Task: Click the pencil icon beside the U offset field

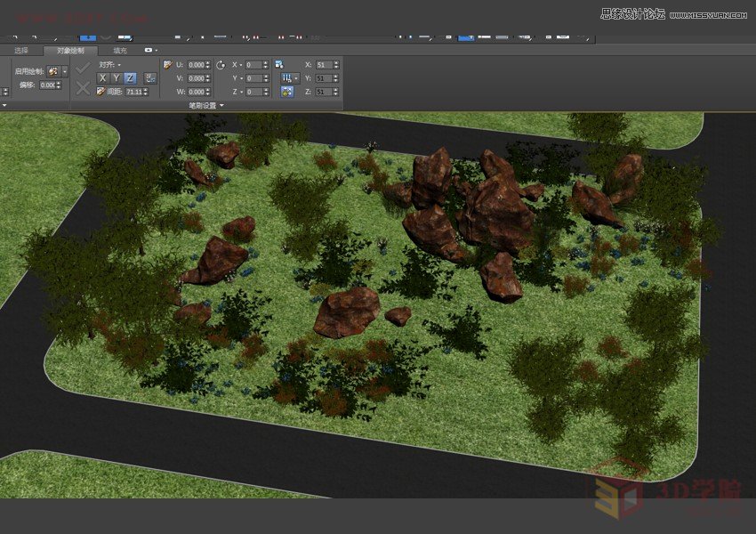Action: [x=168, y=66]
